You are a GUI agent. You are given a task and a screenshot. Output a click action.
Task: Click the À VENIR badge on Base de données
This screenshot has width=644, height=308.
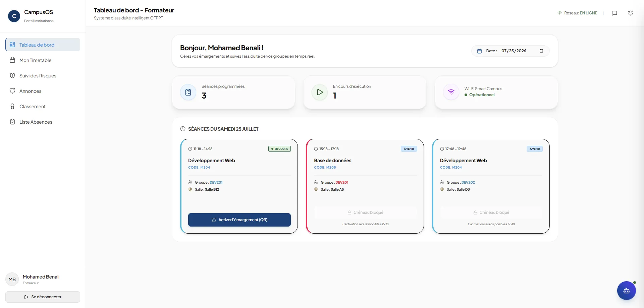[409, 149]
